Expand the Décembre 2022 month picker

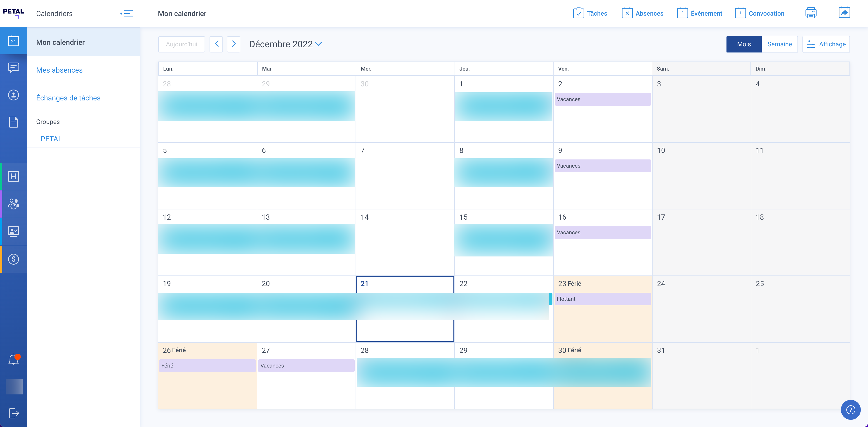(285, 44)
